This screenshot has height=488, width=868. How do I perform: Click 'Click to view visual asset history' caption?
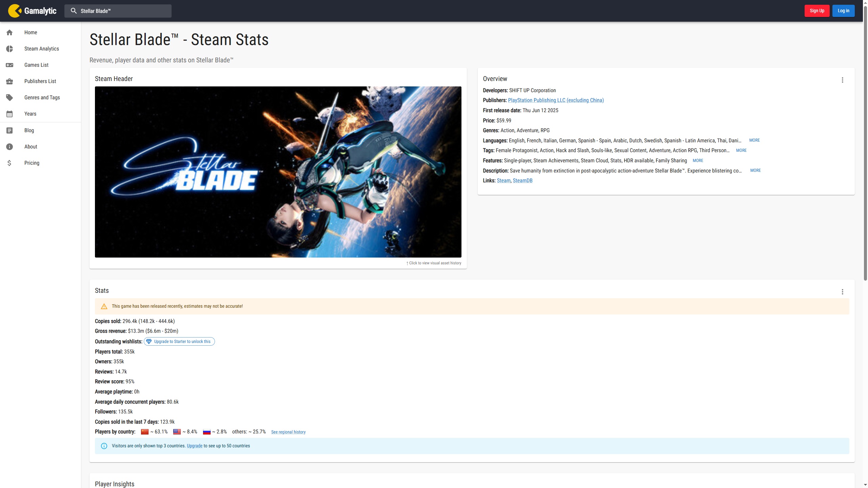[434, 263]
